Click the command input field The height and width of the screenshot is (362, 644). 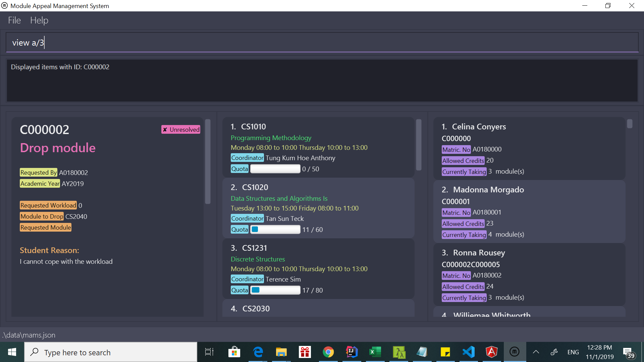pyautogui.click(x=322, y=43)
